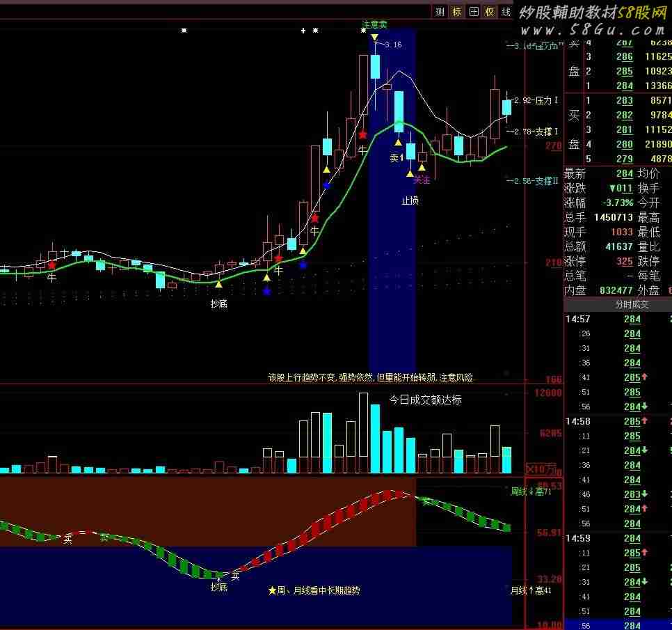Viewport: 672px width, 630px height.
Task: Click the 总额 value 41637
Action: click(619, 246)
